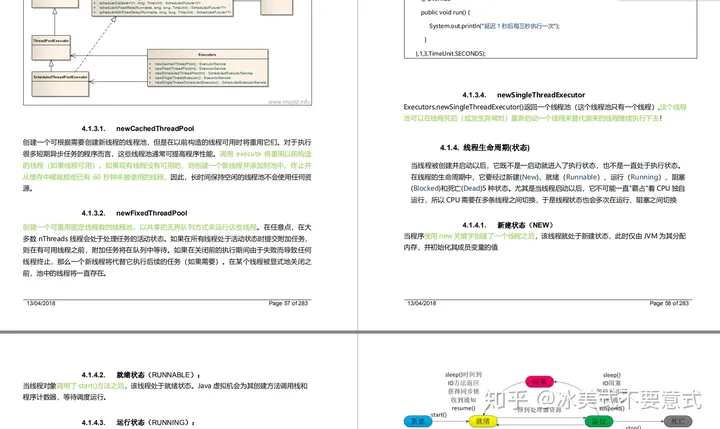Click the blue word '(Blocked)' in the paragraph
This screenshot has height=429, width=720.
tap(426, 188)
